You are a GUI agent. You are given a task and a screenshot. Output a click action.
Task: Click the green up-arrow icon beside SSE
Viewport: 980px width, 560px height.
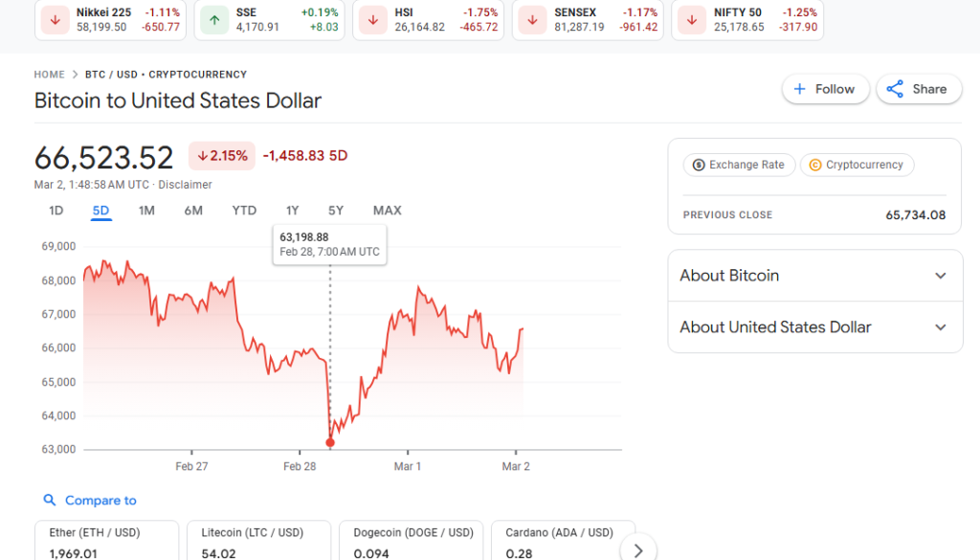(212, 19)
